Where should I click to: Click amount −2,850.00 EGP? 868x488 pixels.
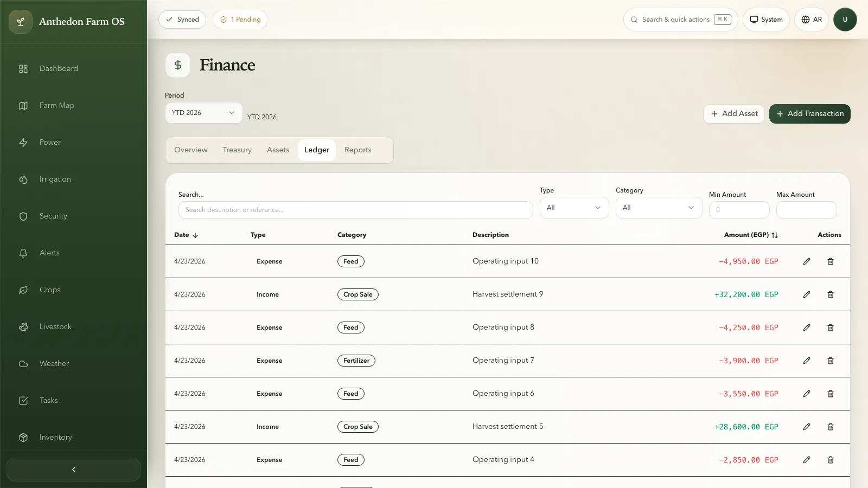pyautogui.click(x=749, y=460)
